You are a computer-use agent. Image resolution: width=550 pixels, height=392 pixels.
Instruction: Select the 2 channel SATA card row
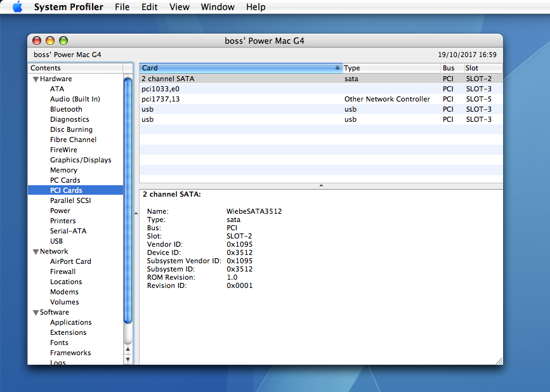(321, 79)
